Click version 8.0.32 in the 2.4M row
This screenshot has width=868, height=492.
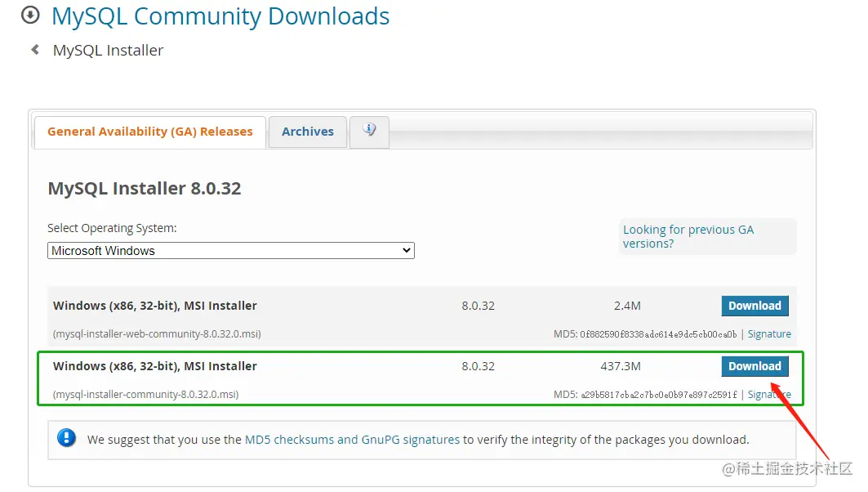point(479,306)
